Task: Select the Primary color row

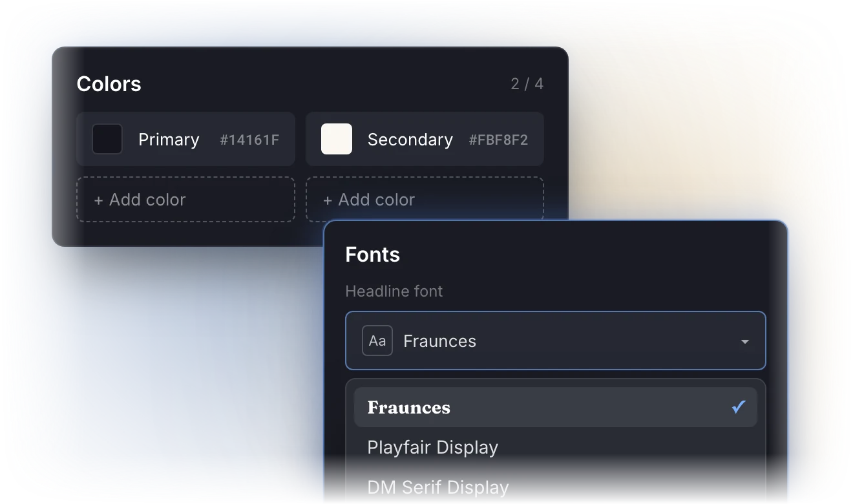Action: 185,139
